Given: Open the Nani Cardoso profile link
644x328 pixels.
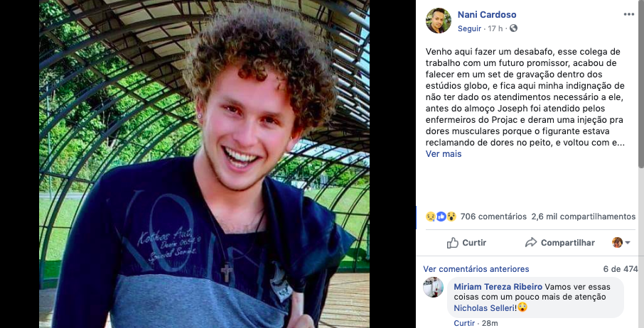Looking at the screenshot, I should click(487, 14).
